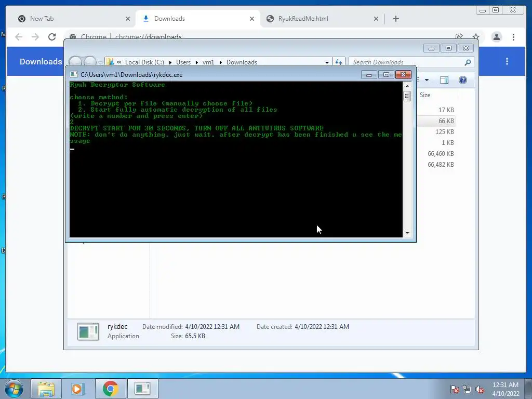Select the file sized 125 KB
The image size is (532, 399).
(x=445, y=131)
